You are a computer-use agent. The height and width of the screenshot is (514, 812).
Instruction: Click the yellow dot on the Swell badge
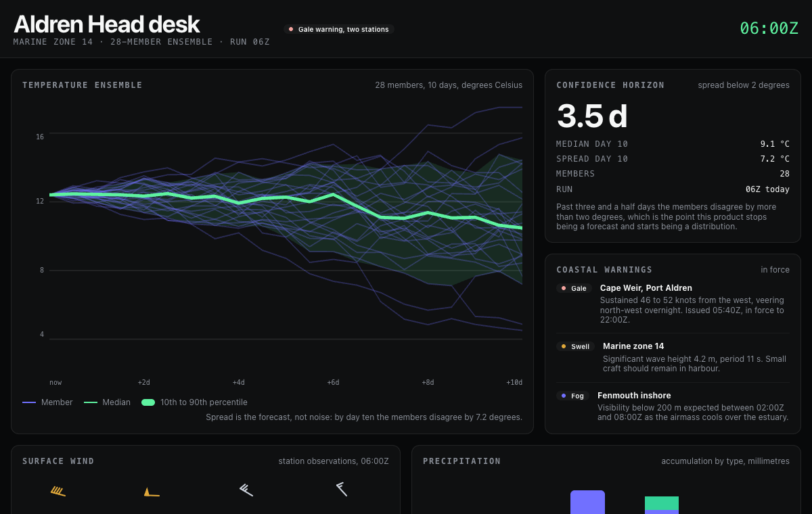pyautogui.click(x=564, y=346)
